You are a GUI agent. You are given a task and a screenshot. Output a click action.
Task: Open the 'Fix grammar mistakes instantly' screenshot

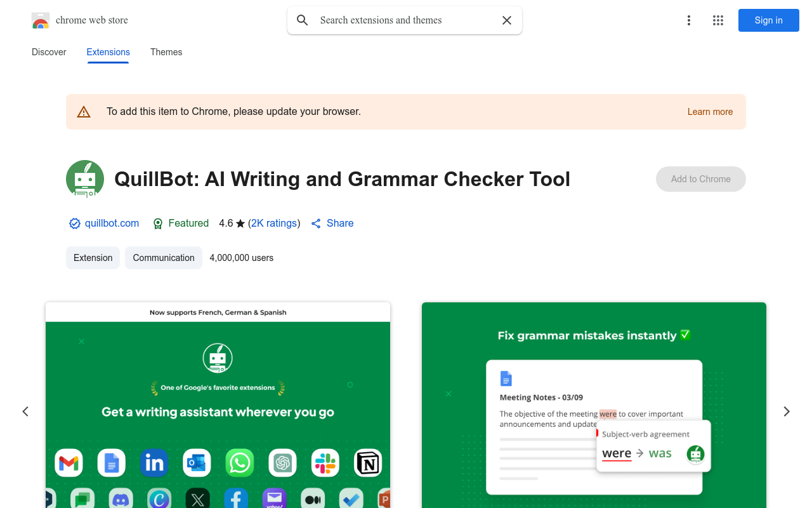tap(594, 405)
